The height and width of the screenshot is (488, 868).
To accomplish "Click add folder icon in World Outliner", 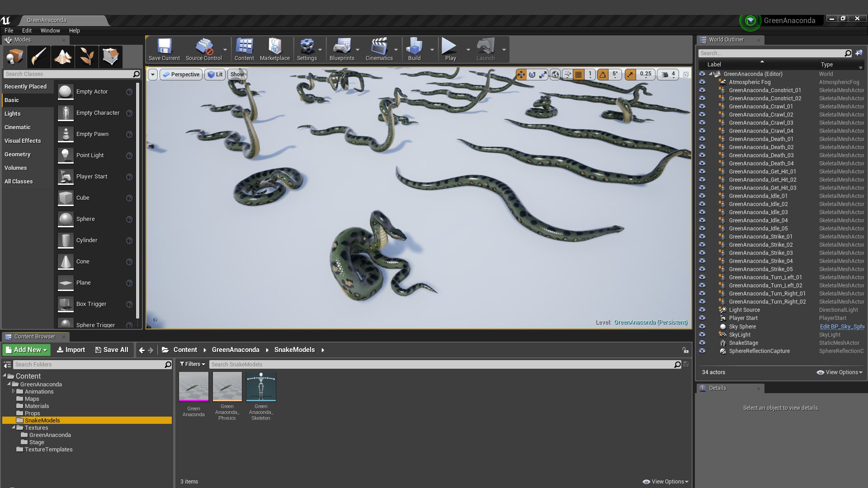I will pos(859,53).
